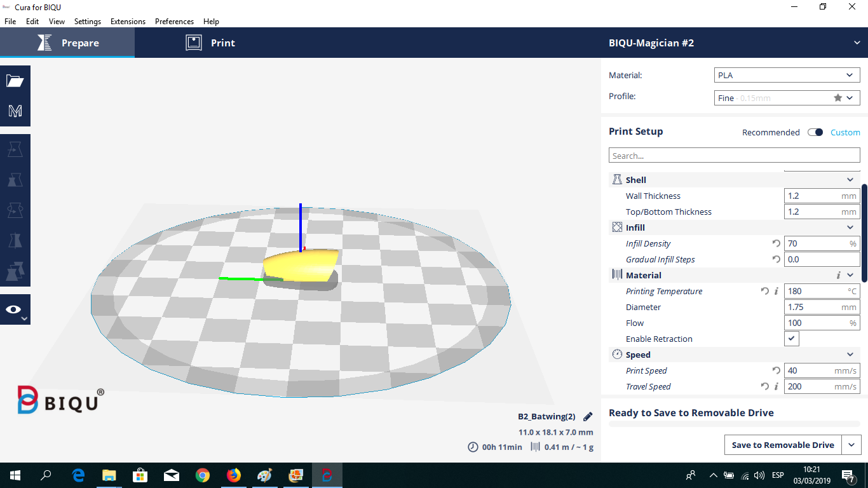868x488 pixels.
Task: Reset Travel Speed to default
Action: click(x=764, y=386)
